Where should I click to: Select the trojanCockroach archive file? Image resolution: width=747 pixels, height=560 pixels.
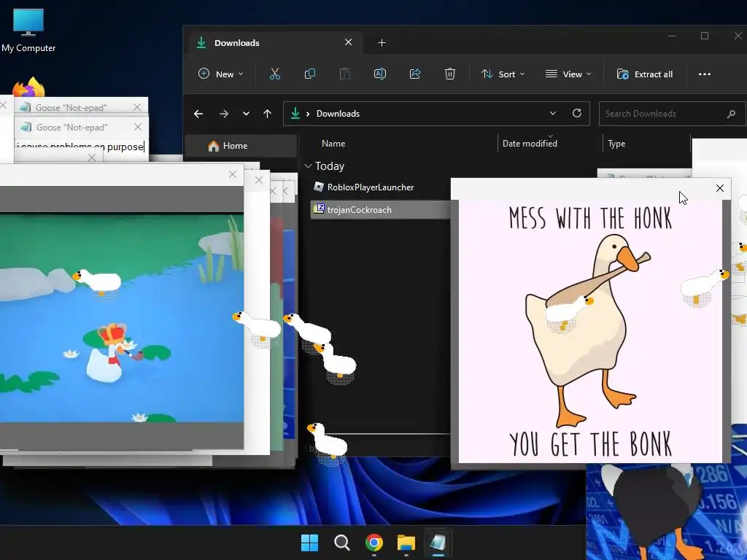coord(379,210)
